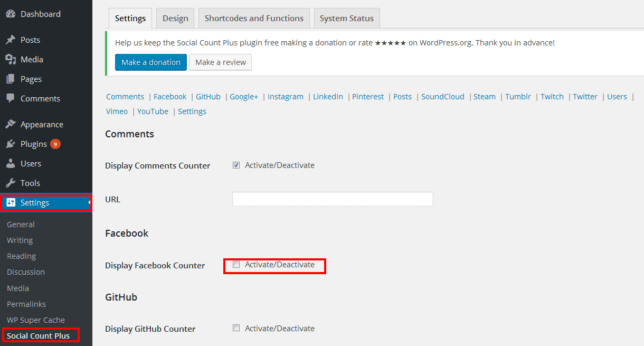Click the Users icon in sidebar

(12, 163)
